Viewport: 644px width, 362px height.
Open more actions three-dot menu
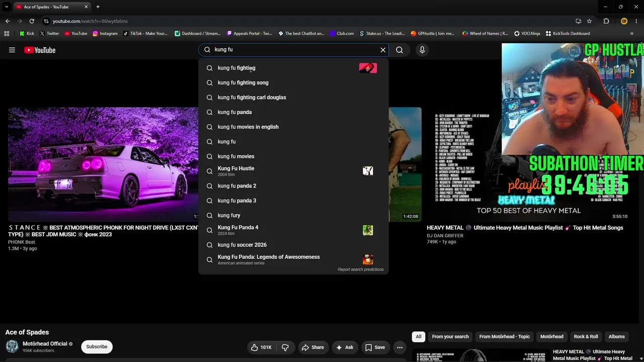click(x=399, y=347)
